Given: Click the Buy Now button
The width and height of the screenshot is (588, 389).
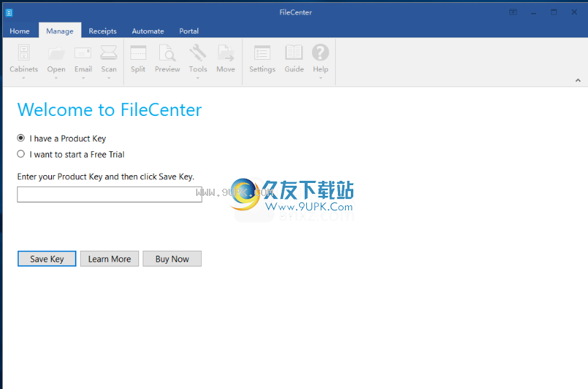Looking at the screenshot, I should tap(172, 259).
